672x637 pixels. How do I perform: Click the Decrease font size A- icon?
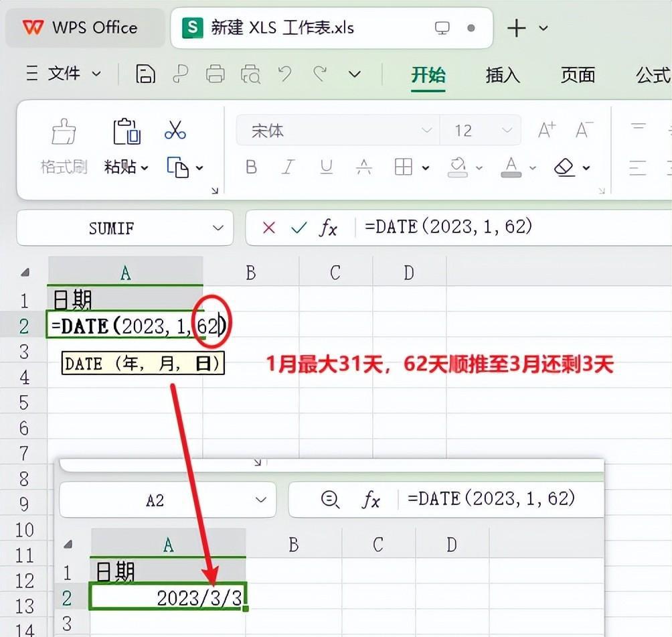point(584,129)
